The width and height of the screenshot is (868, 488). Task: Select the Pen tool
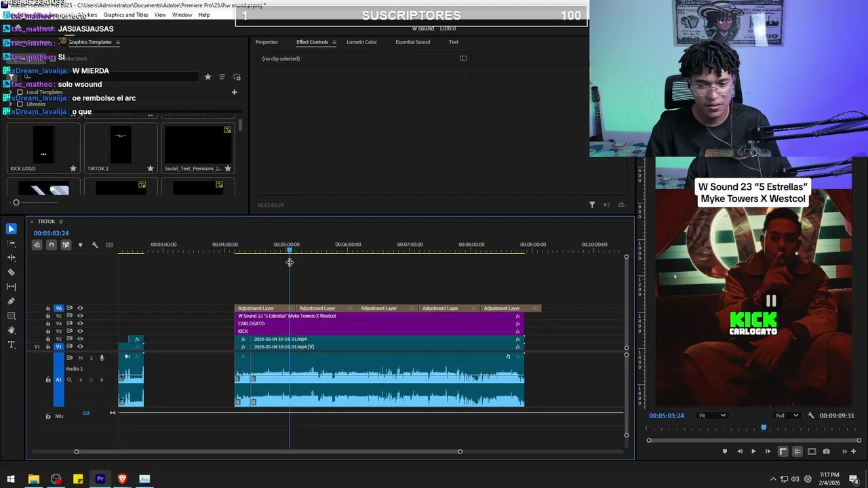pyautogui.click(x=11, y=301)
